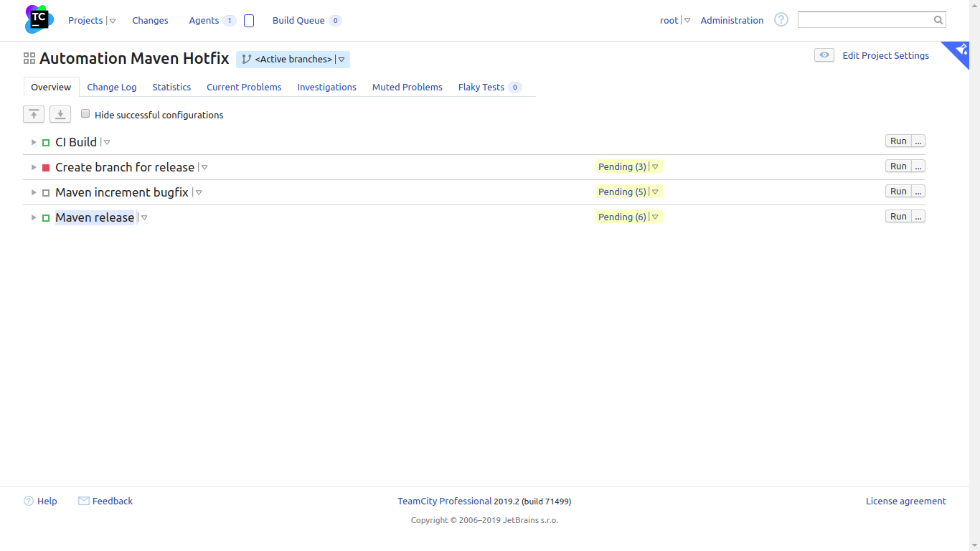Click the root user link
This screenshot has width=980, height=551.
point(669,20)
